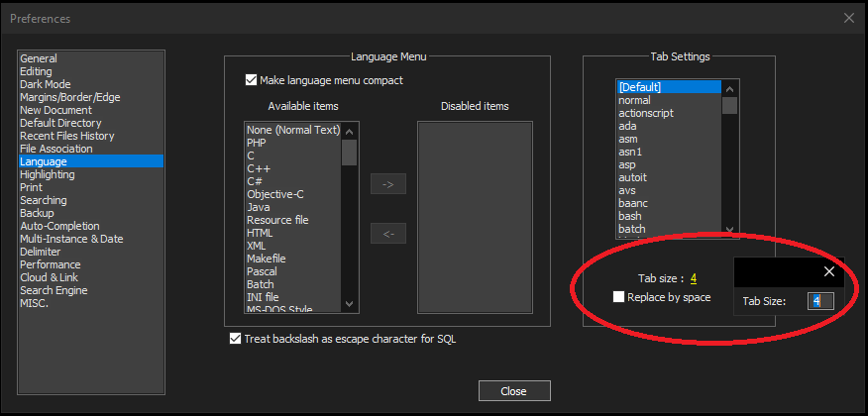Select Auto-Completion in the settings list

(58, 226)
